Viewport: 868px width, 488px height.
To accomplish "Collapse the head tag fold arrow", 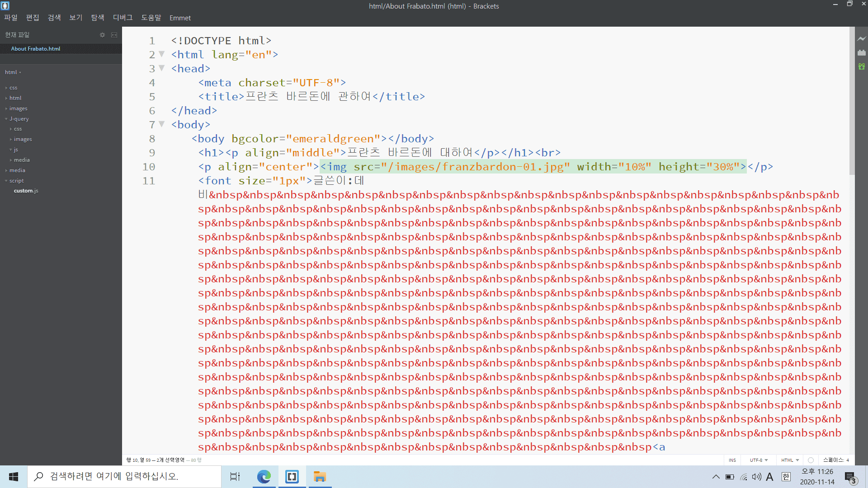I will coord(161,68).
